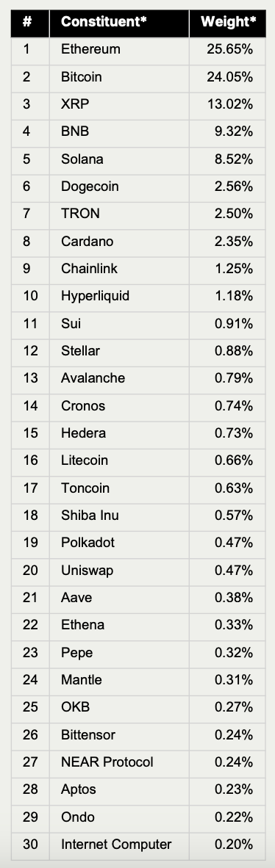The width and height of the screenshot is (275, 868).
Task: Click the NEAR Protocol row name
Action: pos(107,762)
